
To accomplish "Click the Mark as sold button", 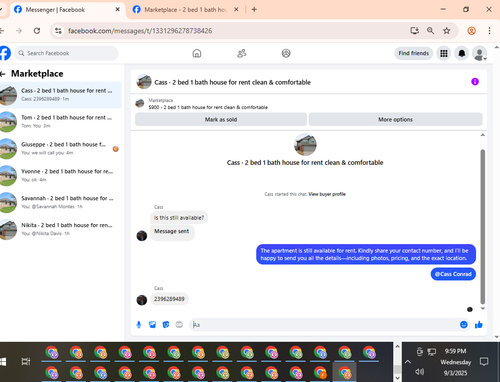I will (221, 119).
